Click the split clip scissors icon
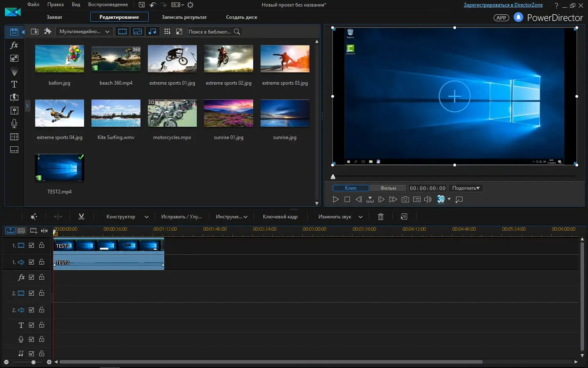Viewport: 588px width, 368px height. 81,217
